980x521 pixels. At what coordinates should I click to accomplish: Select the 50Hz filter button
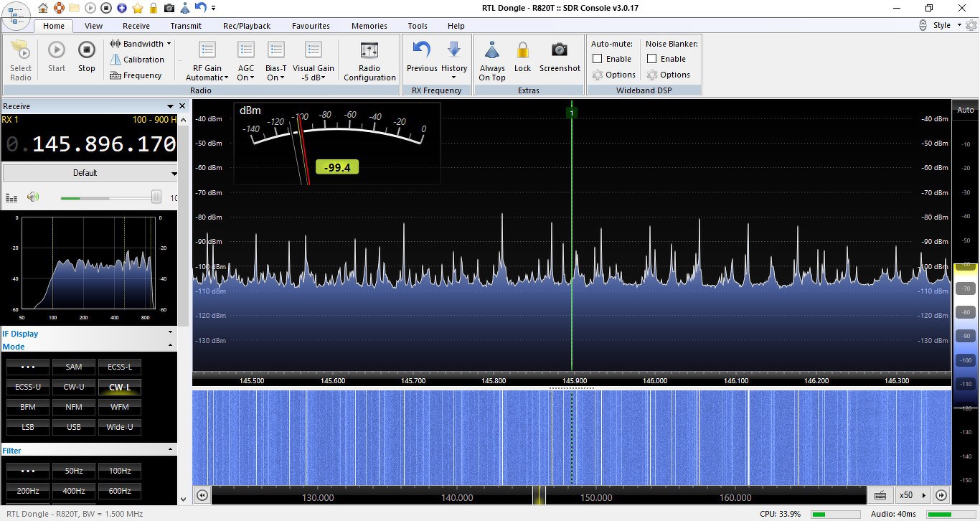pyautogui.click(x=74, y=471)
